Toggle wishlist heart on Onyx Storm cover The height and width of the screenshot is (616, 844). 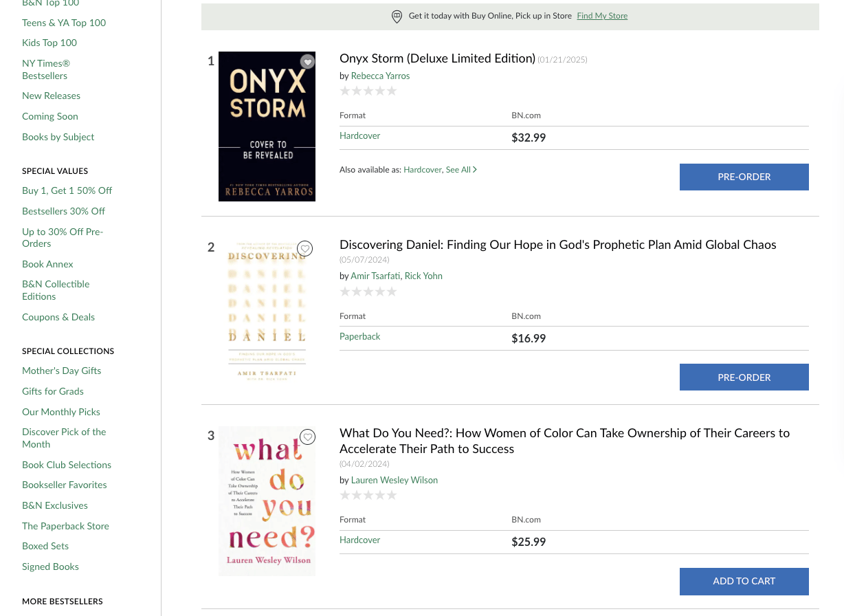pos(307,62)
